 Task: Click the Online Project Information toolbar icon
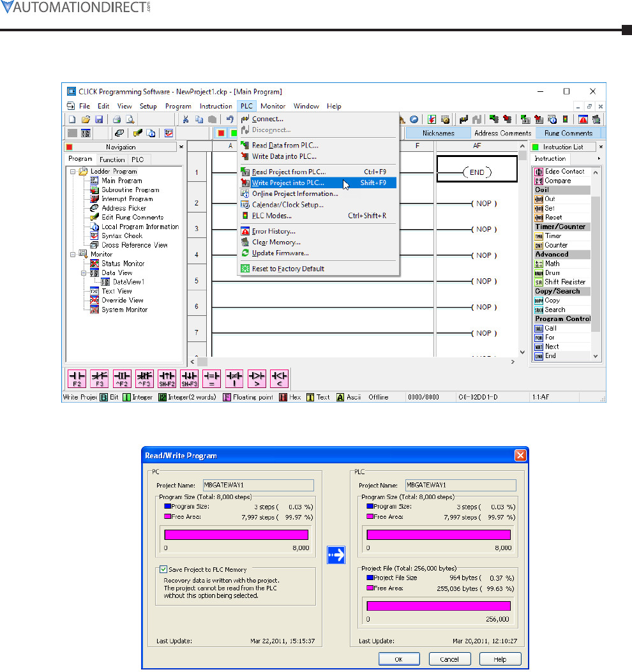(x=552, y=119)
